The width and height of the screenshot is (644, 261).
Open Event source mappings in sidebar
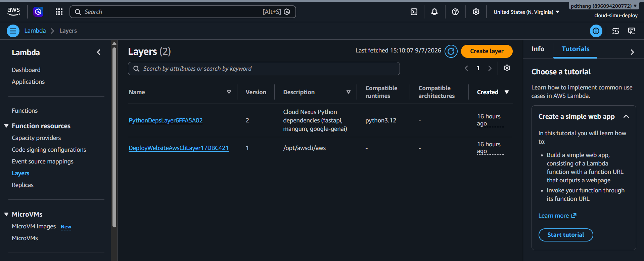pyautogui.click(x=43, y=161)
